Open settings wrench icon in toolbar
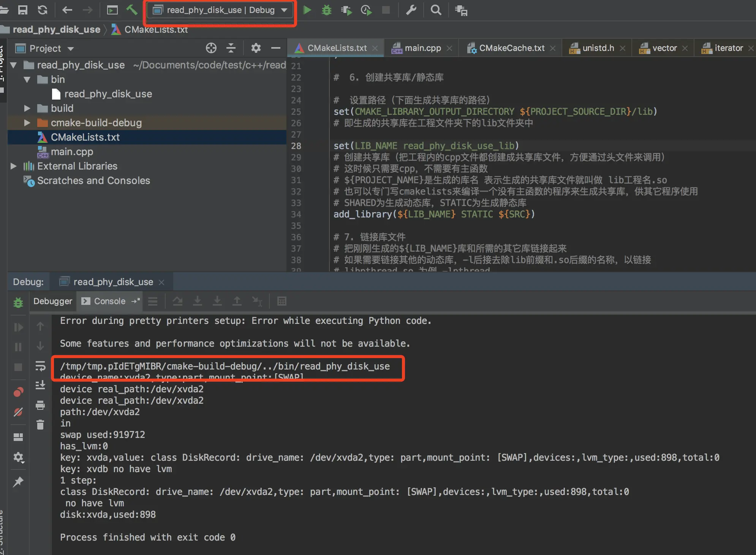This screenshot has width=756, height=555. click(411, 10)
